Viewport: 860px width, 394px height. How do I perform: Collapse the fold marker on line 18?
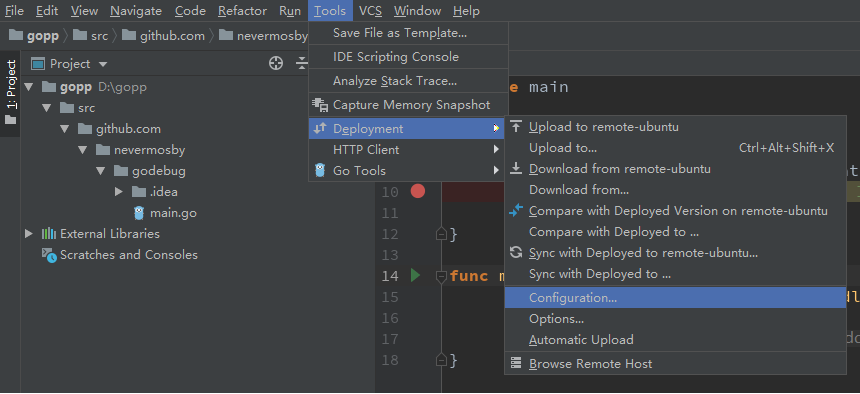(x=442, y=360)
